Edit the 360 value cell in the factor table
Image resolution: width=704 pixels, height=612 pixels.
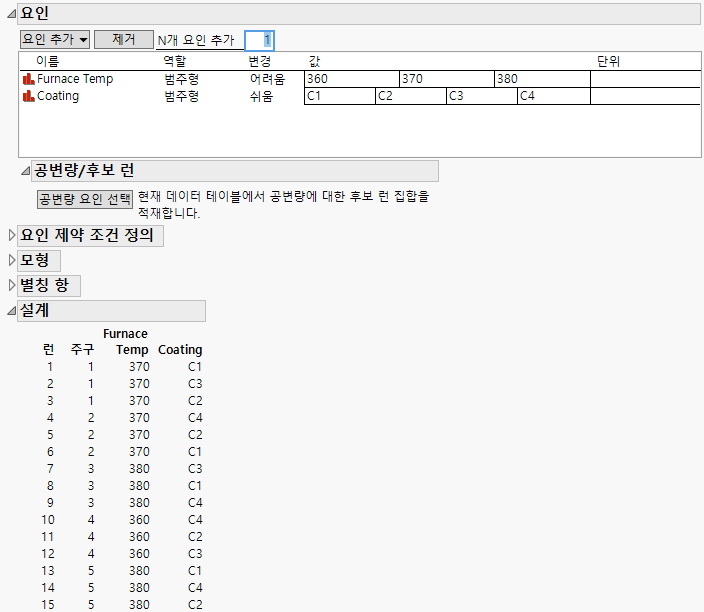352,79
